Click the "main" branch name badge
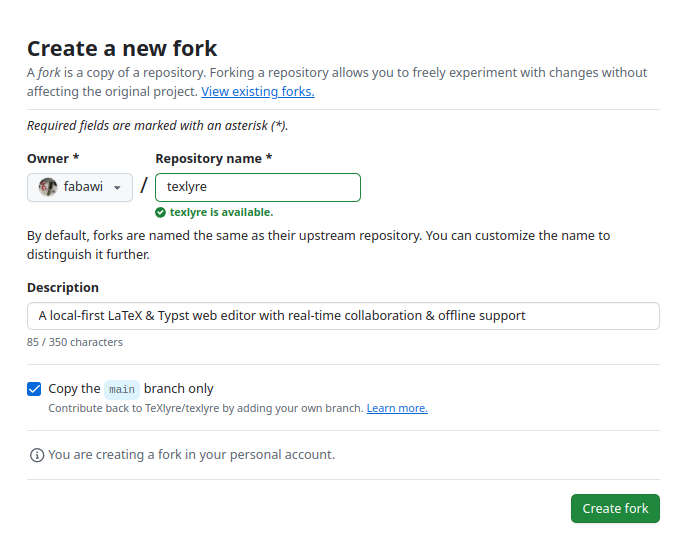677x545 pixels. click(122, 389)
